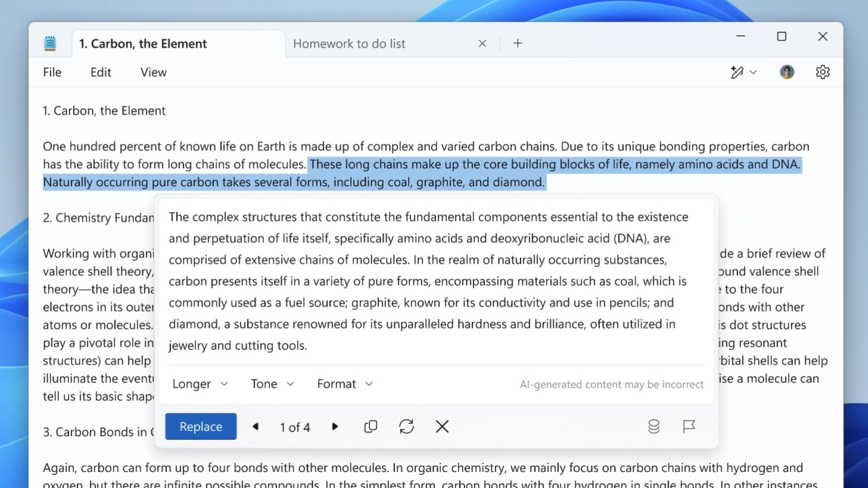Click the coin/credit icon in rewrite panel
Screen dimensions: 868x488
coord(653,426)
